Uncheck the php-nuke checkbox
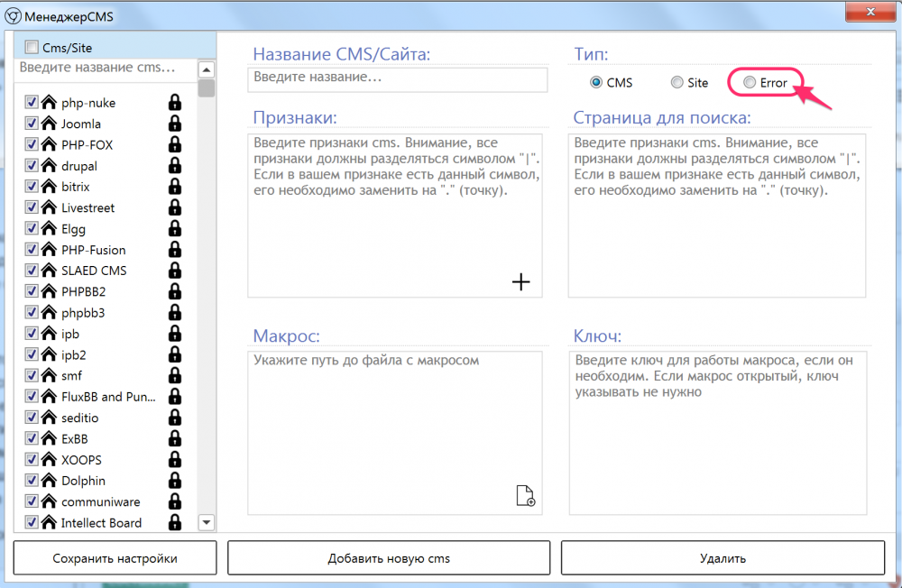The height and width of the screenshot is (588, 902). [x=32, y=102]
